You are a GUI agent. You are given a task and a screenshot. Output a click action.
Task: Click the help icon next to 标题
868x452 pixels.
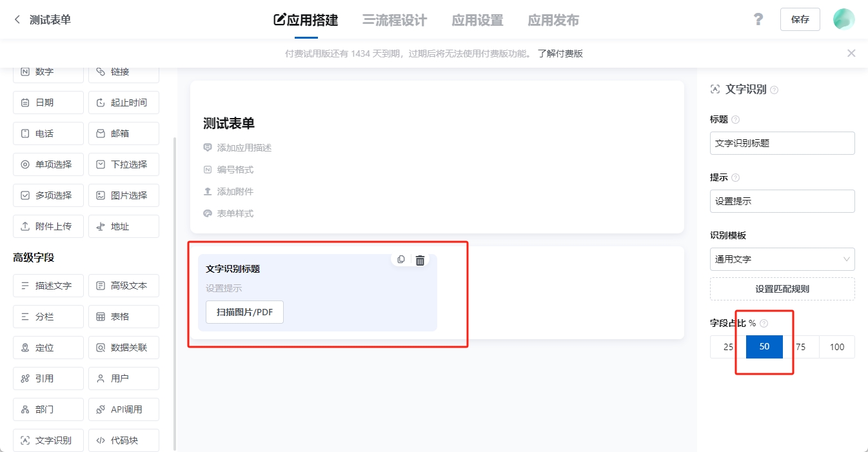click(x=736, y=119)
